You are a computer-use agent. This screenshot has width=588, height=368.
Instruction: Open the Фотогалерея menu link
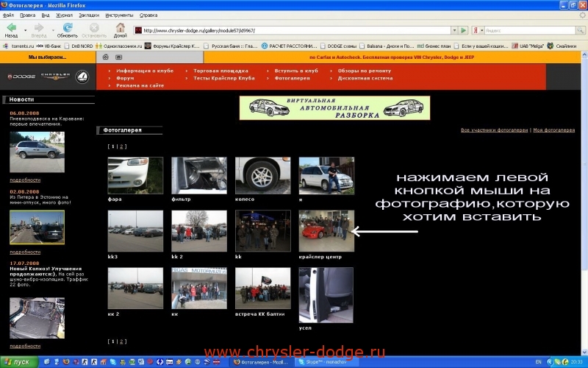coord(292,78)
